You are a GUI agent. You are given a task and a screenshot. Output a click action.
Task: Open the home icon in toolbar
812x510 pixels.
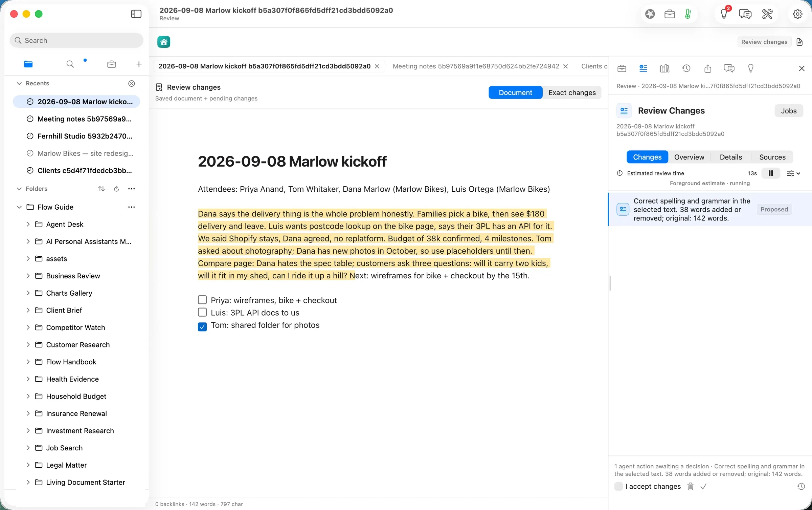[x=164, y=42]
